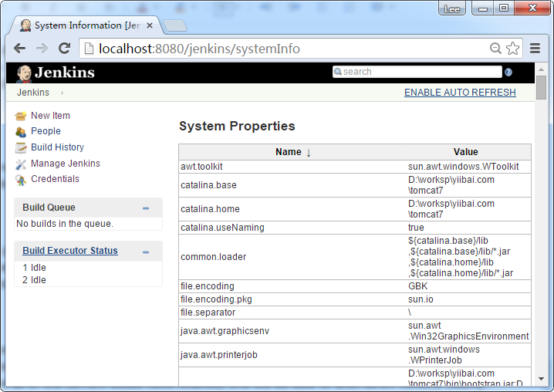Open People via its sidebar icon
Screen dimensions: 554x392
pos(21,132)
